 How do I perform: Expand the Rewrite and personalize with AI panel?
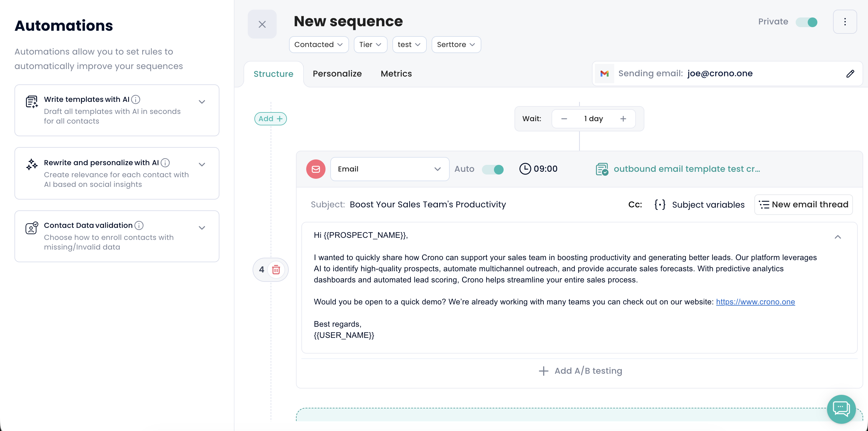[x=202, y=165]
